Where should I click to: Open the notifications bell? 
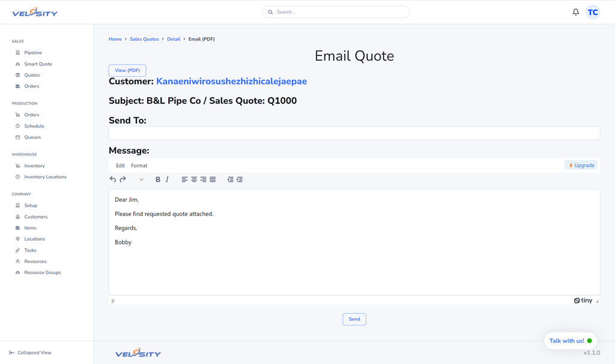pos(575,12)
